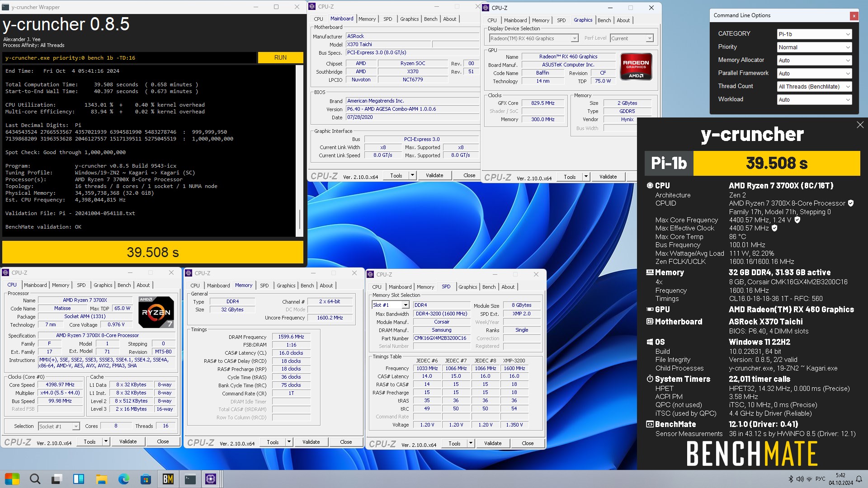Click verified shield next to Max Core Frequency
The image size is (868, 488).
pos(797,220)
